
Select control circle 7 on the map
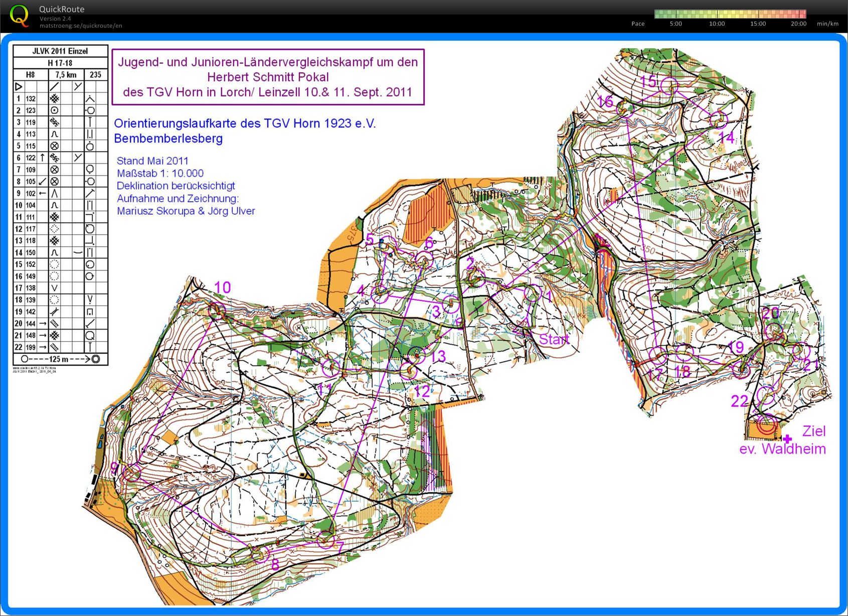coord(326,540)
